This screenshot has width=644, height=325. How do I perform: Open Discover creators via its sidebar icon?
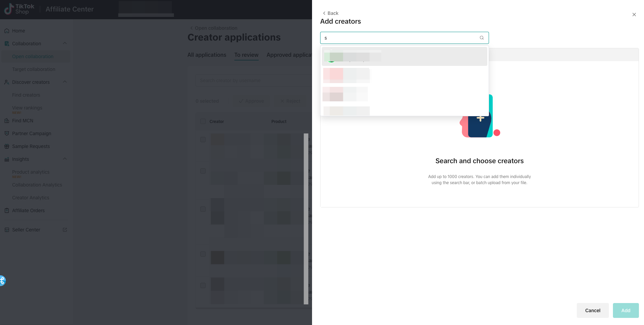[6, 82]
